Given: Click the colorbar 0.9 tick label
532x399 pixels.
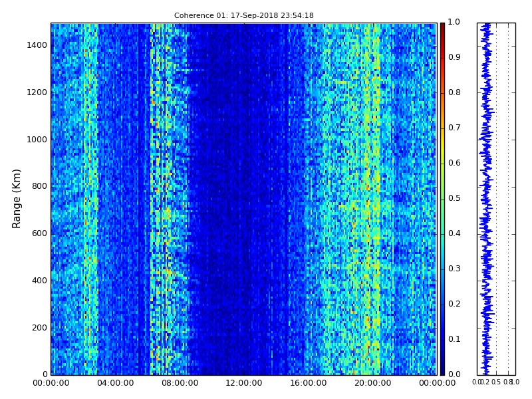Looking at the screenshot, I should pos(454,57).
